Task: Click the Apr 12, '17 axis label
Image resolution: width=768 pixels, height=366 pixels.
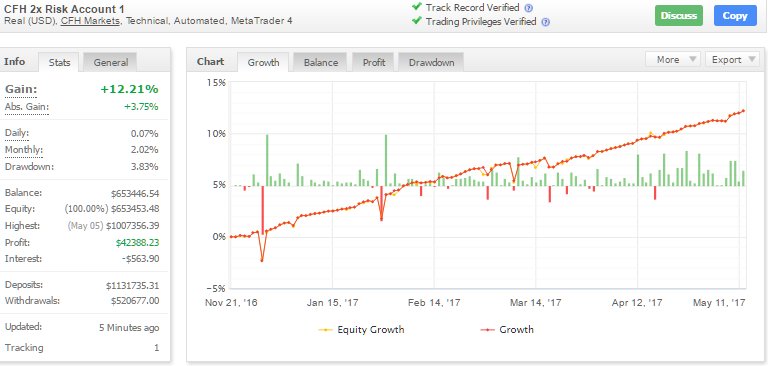Action: click(637, 303)
